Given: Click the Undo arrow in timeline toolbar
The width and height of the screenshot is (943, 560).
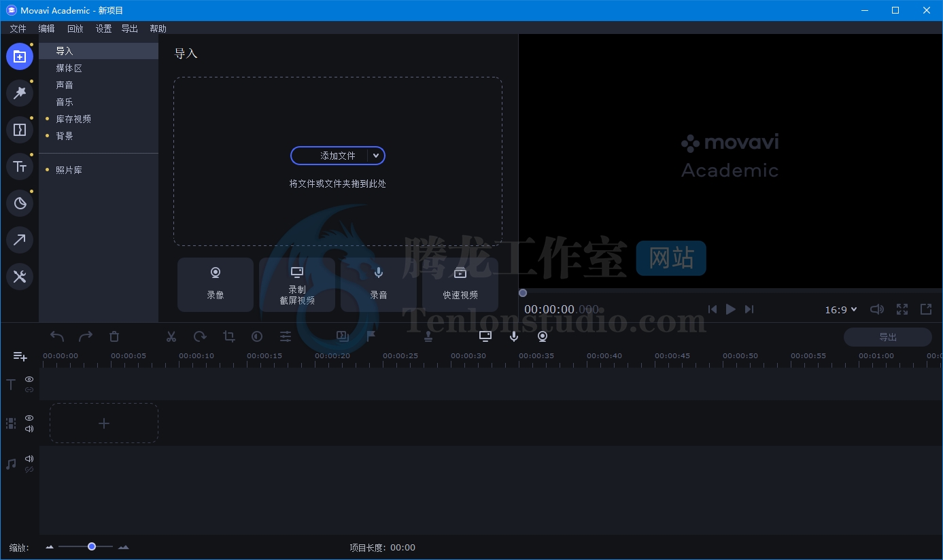Looking at the screenshot, I should tap(57, 336).
